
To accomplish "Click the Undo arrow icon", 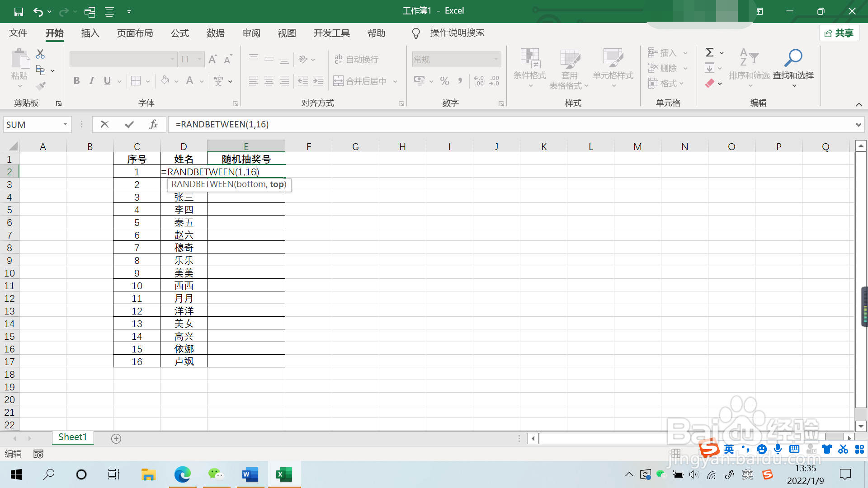I will [x=38, y=12].
